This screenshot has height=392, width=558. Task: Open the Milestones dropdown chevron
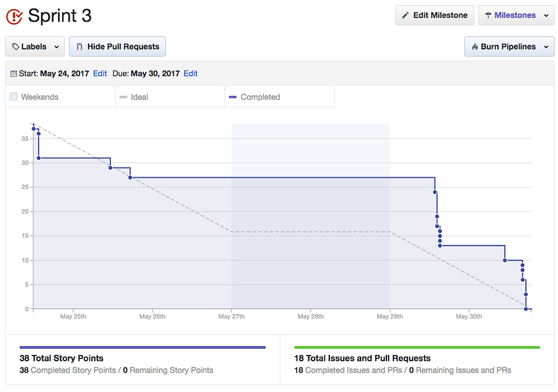click(x=546, y=15)
